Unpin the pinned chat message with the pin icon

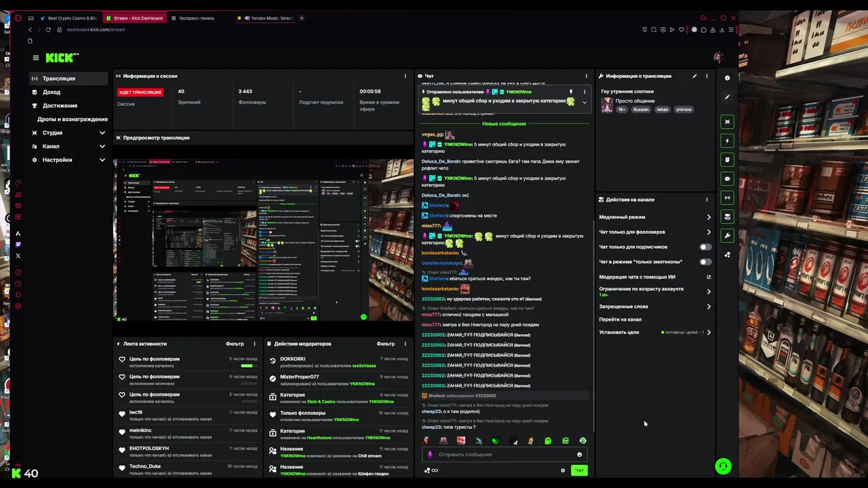click(571, 91)
